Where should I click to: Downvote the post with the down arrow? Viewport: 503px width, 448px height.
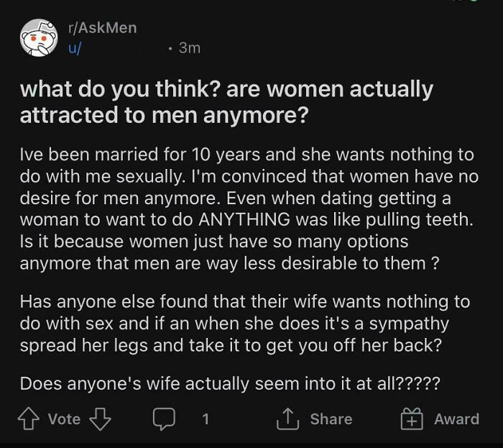(101, 419)
